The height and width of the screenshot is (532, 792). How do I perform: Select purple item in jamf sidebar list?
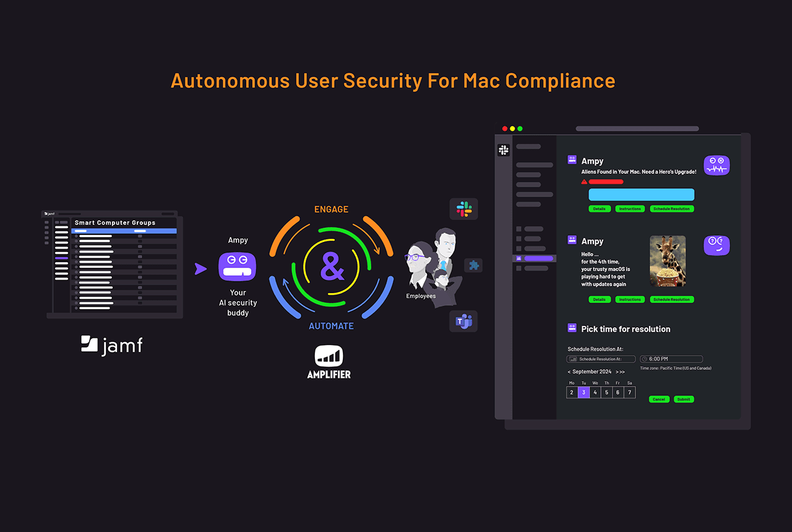coord(61,258)
